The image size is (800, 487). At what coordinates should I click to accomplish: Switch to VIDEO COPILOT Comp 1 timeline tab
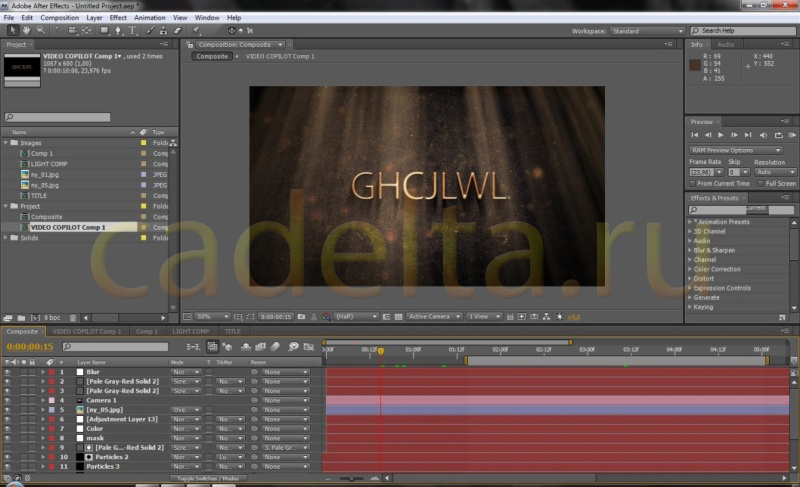click(x=87, y=331)
